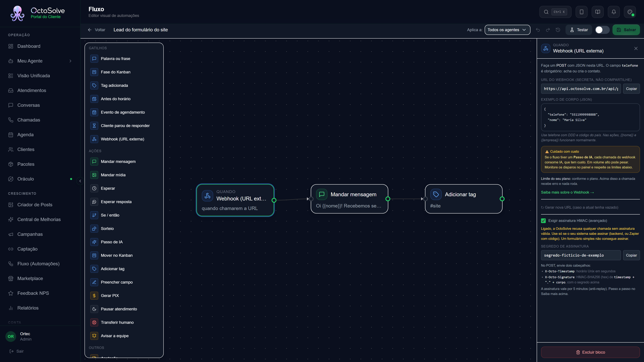Add the Fase do Kanban trigger
The height and width of the screenshot is (362, 644).
tap(124, 72)
